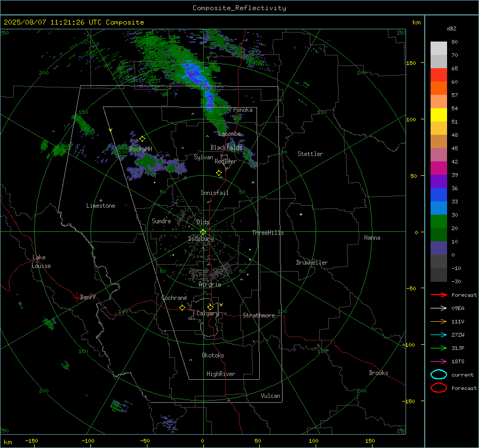
Task: Click the red cross marker at Banff
Action: coord(76,297)
